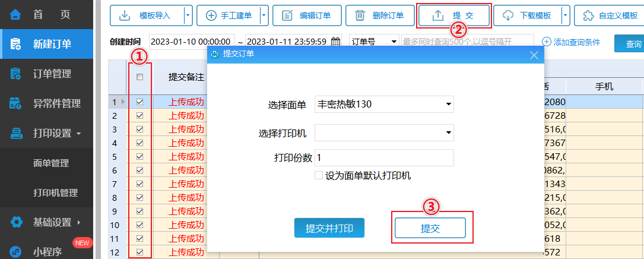This screenshot has height=259, width=644.
Task: Click the calendar icon beside end date
Action: click(336, 42)
